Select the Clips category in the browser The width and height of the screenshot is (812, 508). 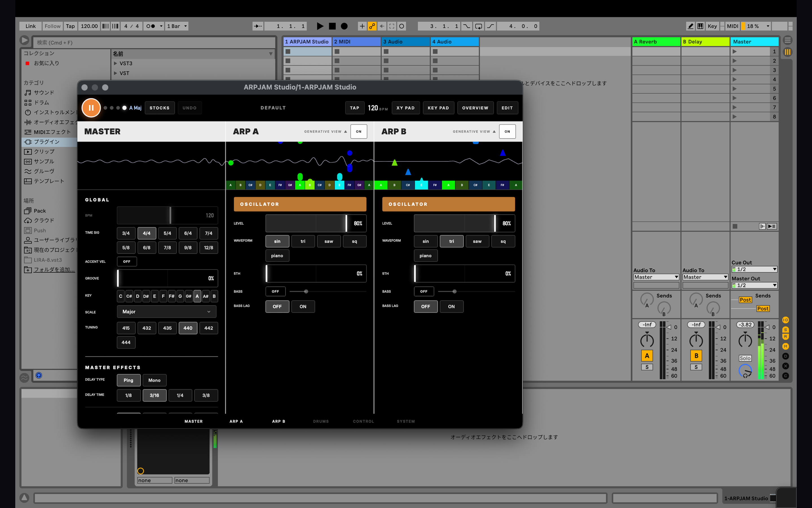coord(39,152)
